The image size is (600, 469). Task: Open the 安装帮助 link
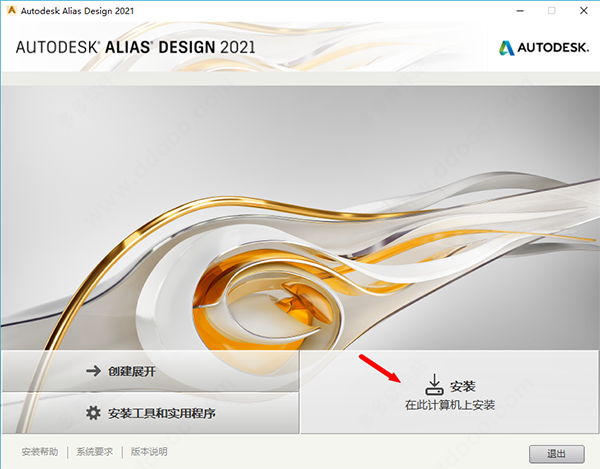pos(40,452)
